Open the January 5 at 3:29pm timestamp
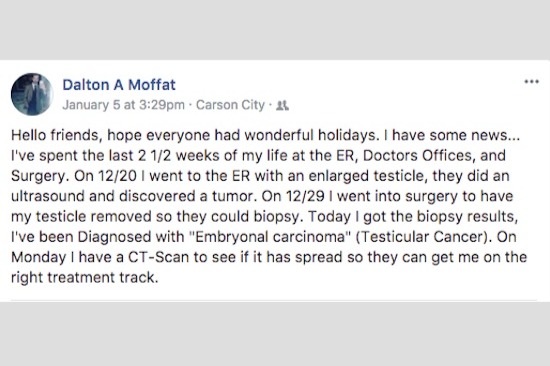 (x=123, y=105)
